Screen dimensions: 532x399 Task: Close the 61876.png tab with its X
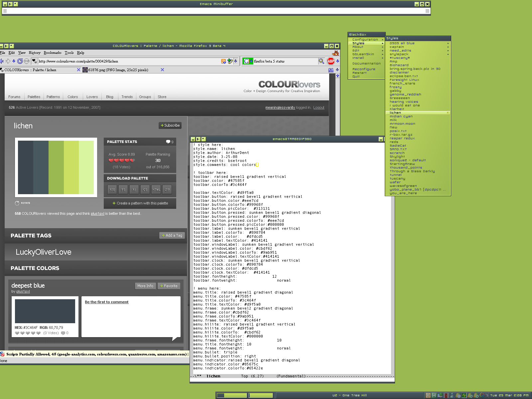point(162,70)
